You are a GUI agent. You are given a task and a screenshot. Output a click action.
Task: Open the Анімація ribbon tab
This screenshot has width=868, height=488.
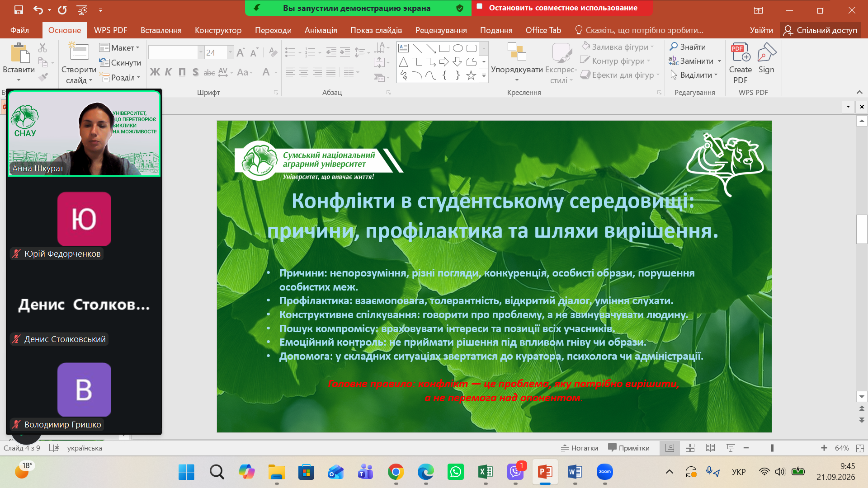click(x=321, y=30)
